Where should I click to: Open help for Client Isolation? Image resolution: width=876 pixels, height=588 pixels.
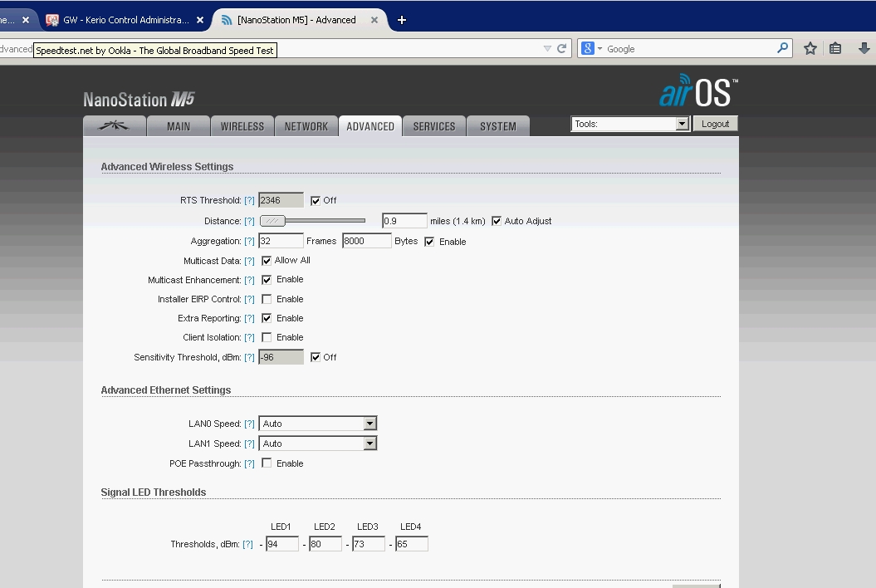[x=249, y=337]
